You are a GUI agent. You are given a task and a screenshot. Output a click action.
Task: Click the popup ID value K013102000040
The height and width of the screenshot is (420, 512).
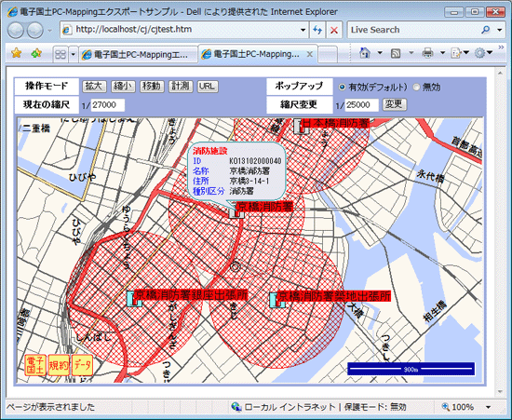coord(255,161)
